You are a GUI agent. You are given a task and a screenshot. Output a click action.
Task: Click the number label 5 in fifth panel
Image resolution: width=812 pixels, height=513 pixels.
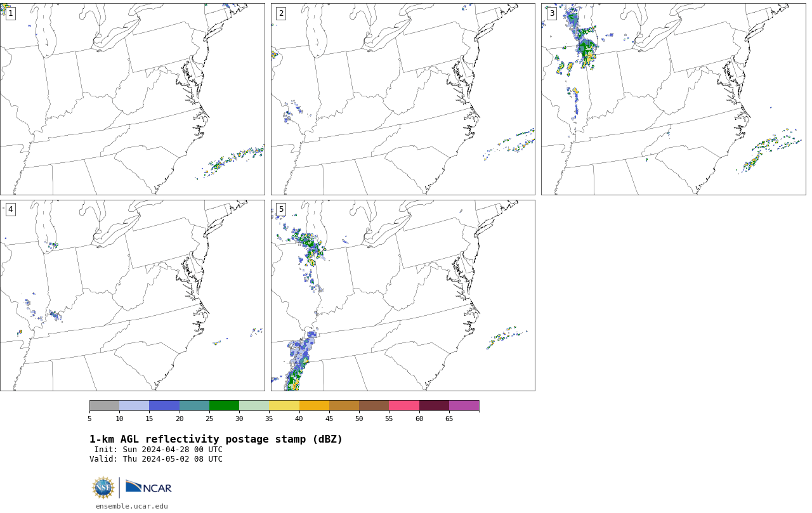[281, 209]
